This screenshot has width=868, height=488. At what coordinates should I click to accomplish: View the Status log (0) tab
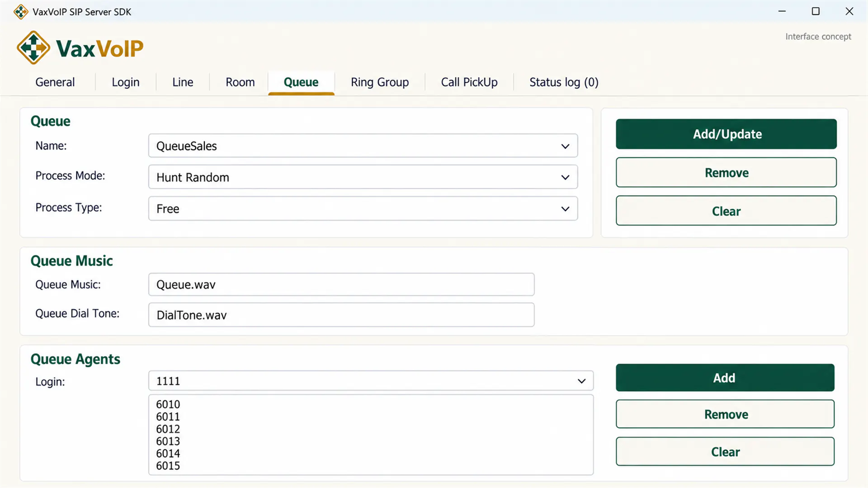point(564,82)
